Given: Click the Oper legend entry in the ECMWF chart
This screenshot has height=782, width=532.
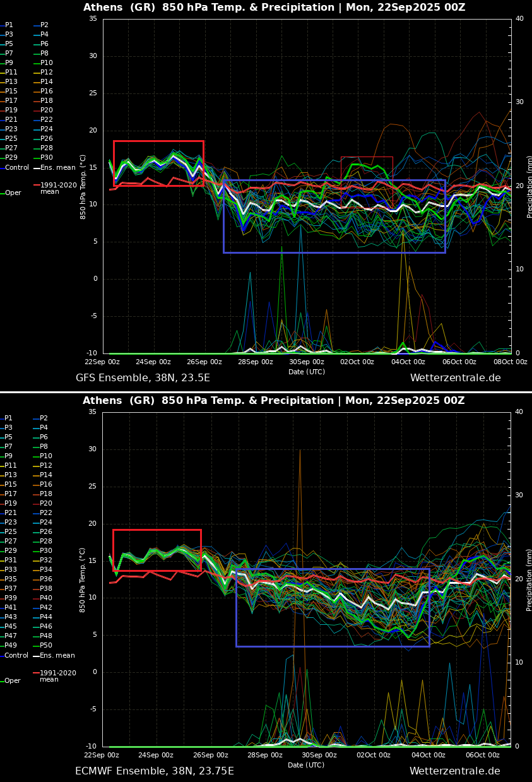Looking at the screenshot, I should [x=13, y=681].
